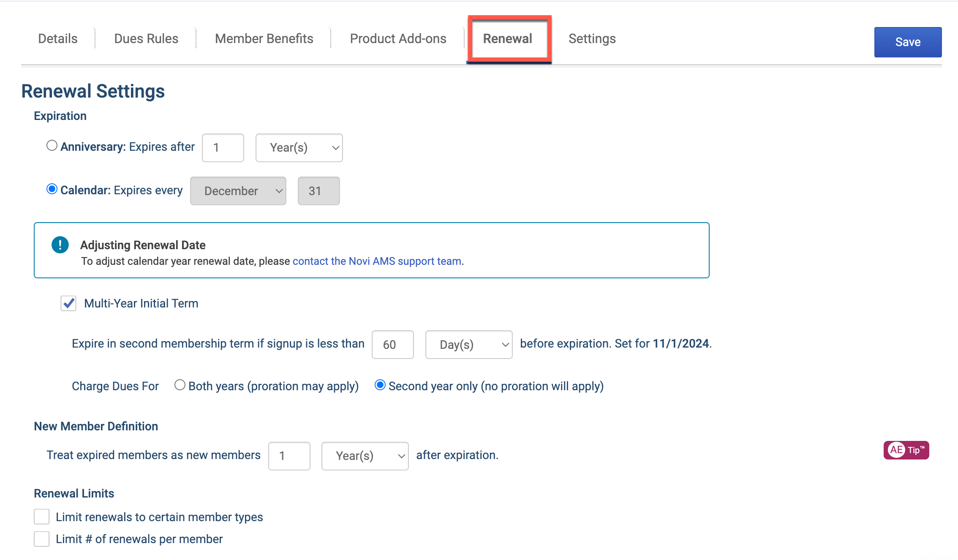958x560 pixels.
Task: Open the Anniversary Year(s) dropdown
Action: (x=299, y=148)
